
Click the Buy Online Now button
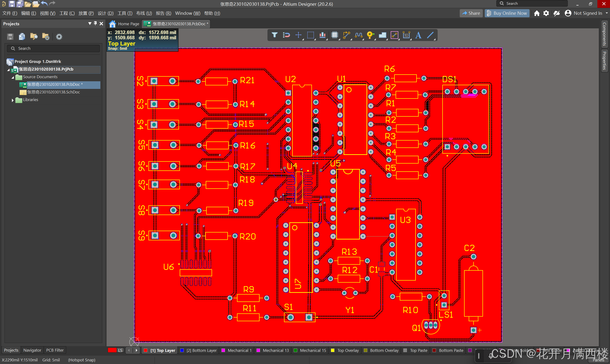pyautogui.click(x=507, y=13)
